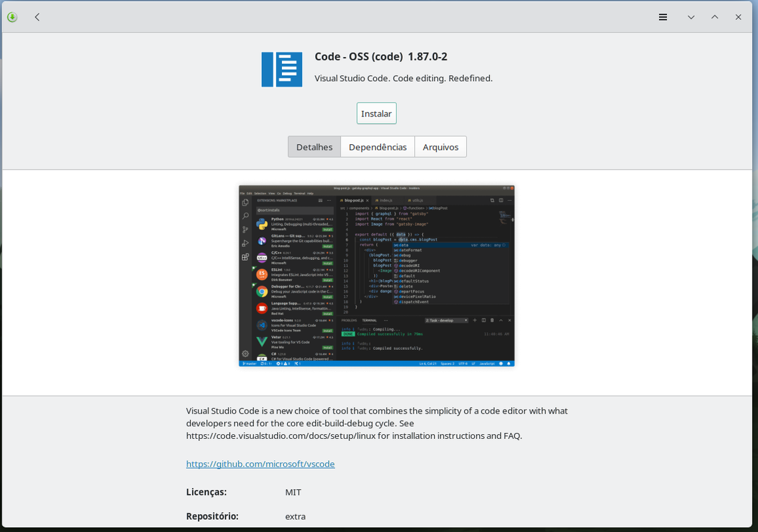Close the package manager window
This screenshot has width=758, height=532.
[x=738, y=17]
